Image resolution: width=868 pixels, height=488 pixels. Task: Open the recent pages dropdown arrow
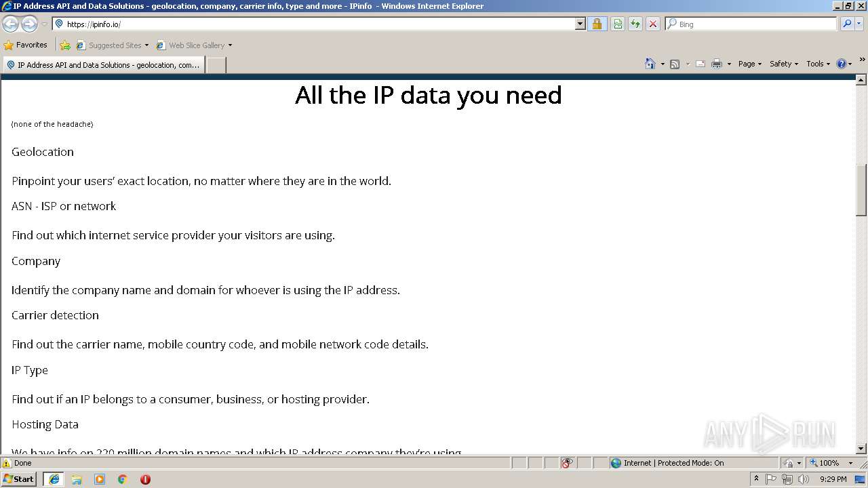coord(44,24)
